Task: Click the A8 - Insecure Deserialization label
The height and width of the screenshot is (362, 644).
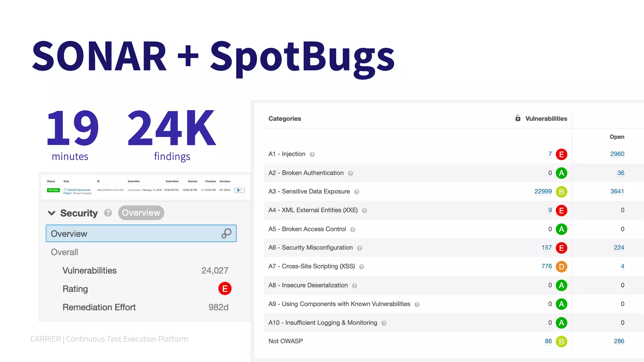Action: click(308, 285)
